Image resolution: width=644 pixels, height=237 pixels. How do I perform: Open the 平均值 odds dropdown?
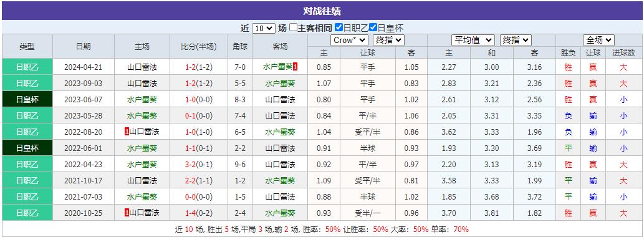473,41
